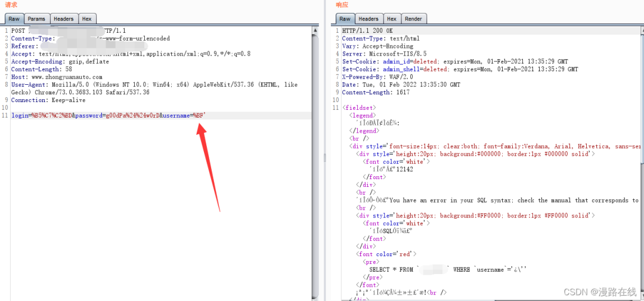This screenshot has height=301, width=644.
Task: Click request pane scroll-up arrow
Action: pyautogui.click(x=316, y=30)
